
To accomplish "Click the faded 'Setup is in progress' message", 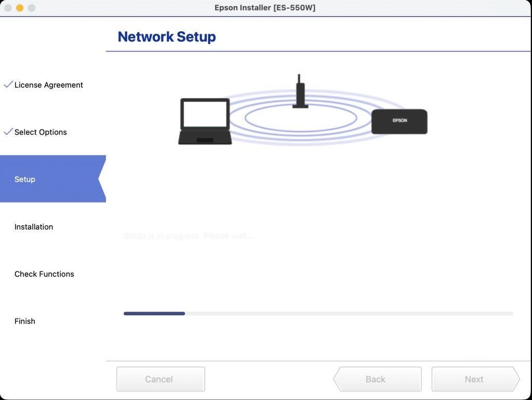I will tap(188, 236).
